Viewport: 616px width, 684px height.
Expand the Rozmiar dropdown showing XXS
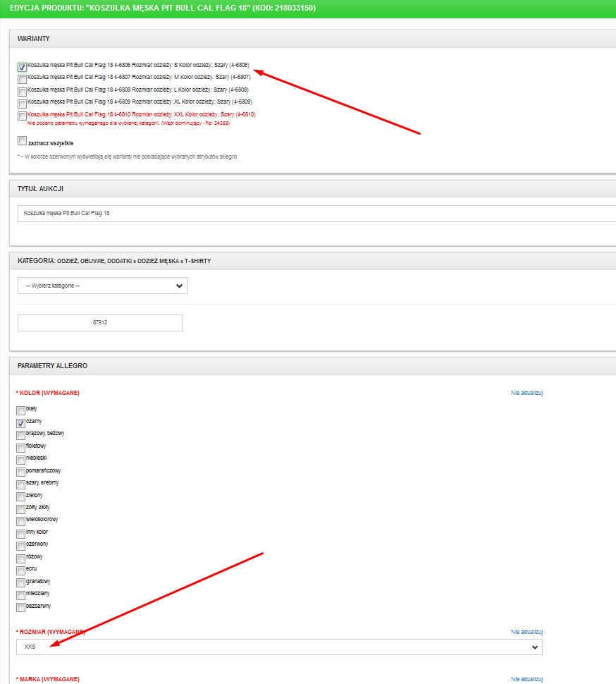pyautogui.click(x=279, y=647)
